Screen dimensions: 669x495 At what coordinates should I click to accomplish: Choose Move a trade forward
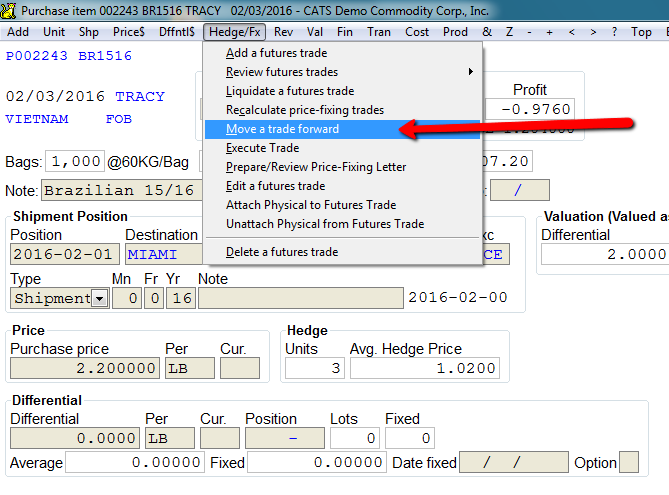343,129
